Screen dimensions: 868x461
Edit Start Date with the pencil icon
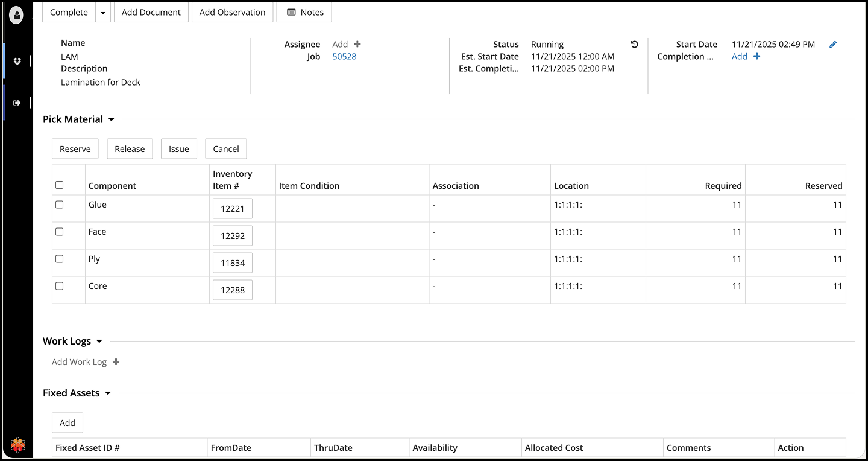click(x=833, y=44)
